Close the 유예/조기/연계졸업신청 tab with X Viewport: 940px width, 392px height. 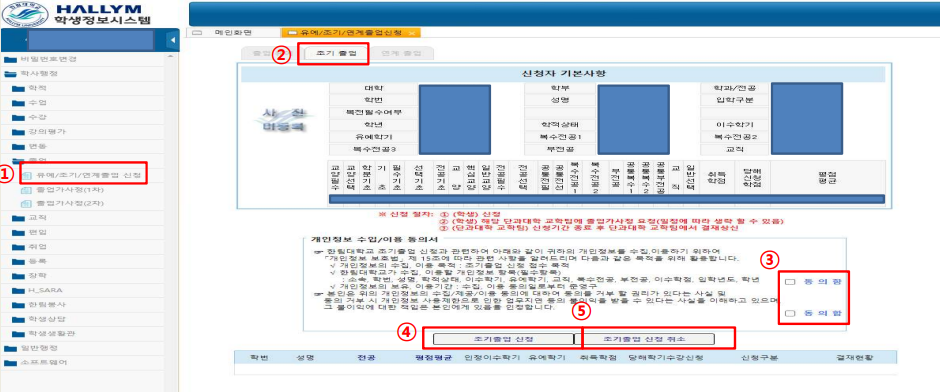click(x=411, y=32)
